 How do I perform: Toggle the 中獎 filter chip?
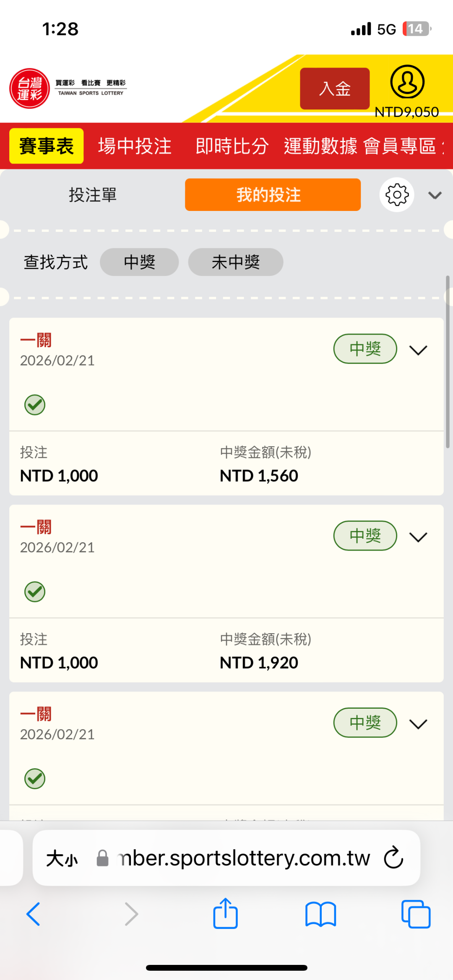click(x=139, y=262)
